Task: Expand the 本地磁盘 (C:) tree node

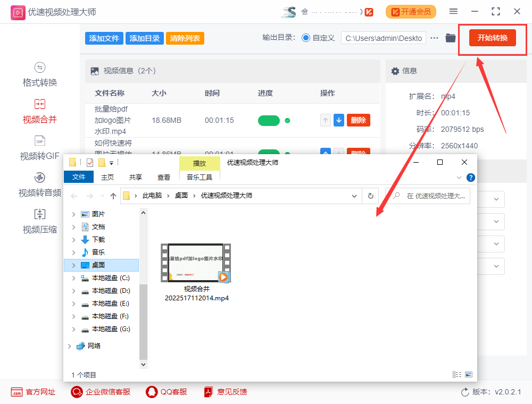Action: 73,278
